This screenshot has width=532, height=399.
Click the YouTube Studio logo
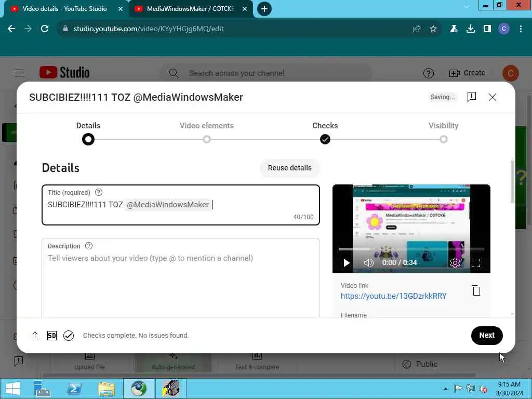point(64,72)
